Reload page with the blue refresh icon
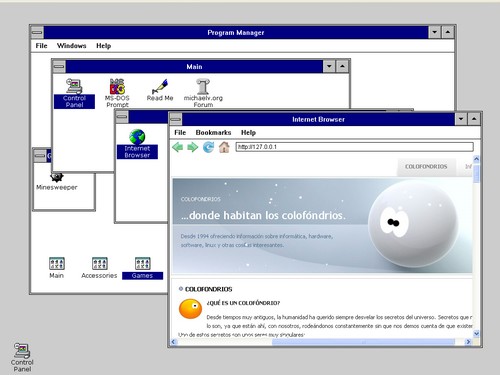 tap(209, 147)
